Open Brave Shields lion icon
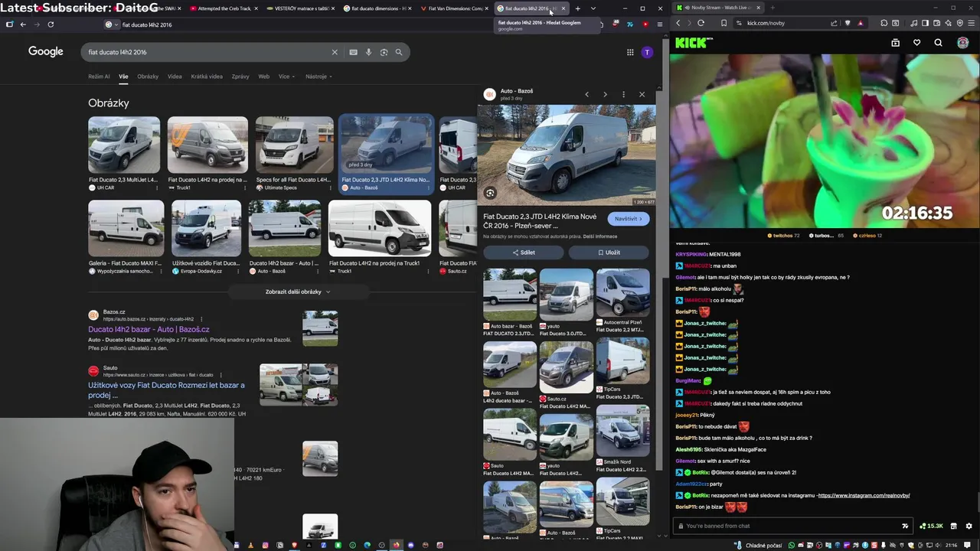This screenshot has height=551, width=980. pos(847,23)
